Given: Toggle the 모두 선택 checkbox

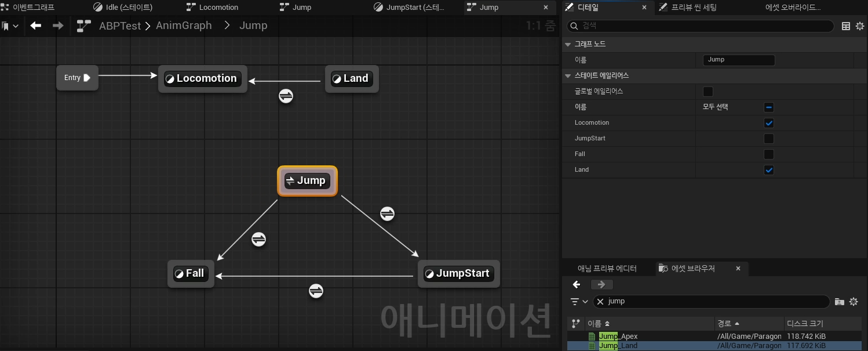Looking at the screenshot, I should point(769,107).
